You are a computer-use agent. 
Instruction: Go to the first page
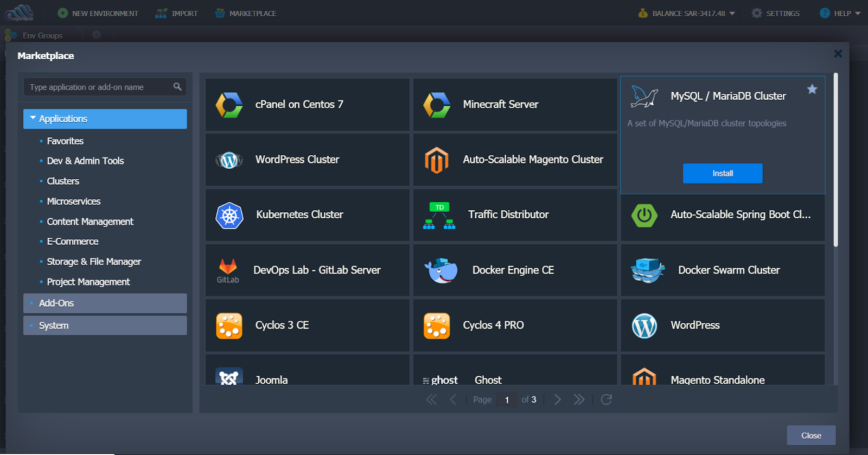click(x=431, y=400)
